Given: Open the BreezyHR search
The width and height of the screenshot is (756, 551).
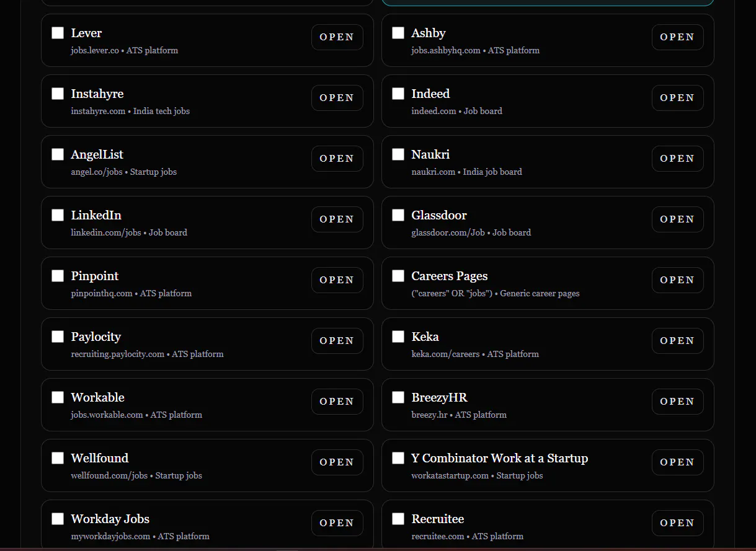Looking at the screenshot, I should point(678,402).
